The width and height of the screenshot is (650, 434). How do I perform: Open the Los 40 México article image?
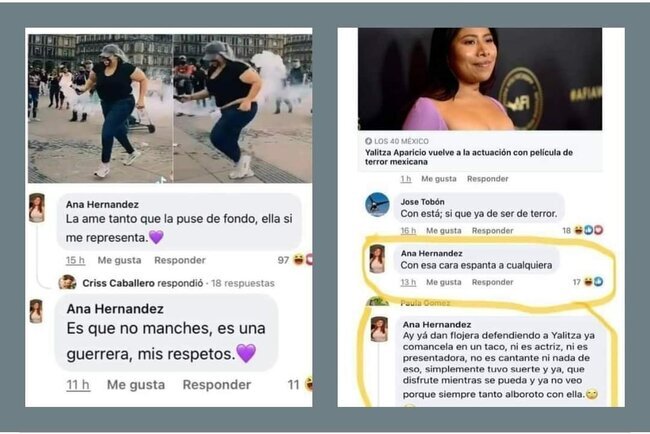tap(480, 79)
